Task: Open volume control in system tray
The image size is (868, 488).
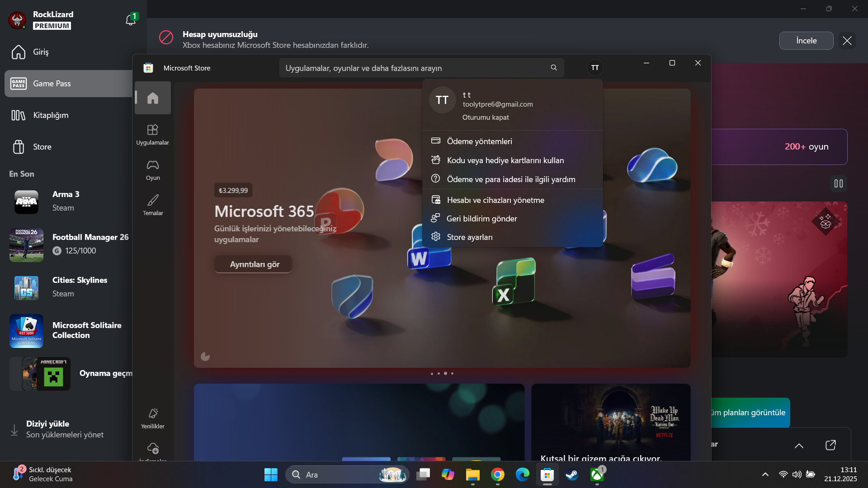Action: pos(797,474)
